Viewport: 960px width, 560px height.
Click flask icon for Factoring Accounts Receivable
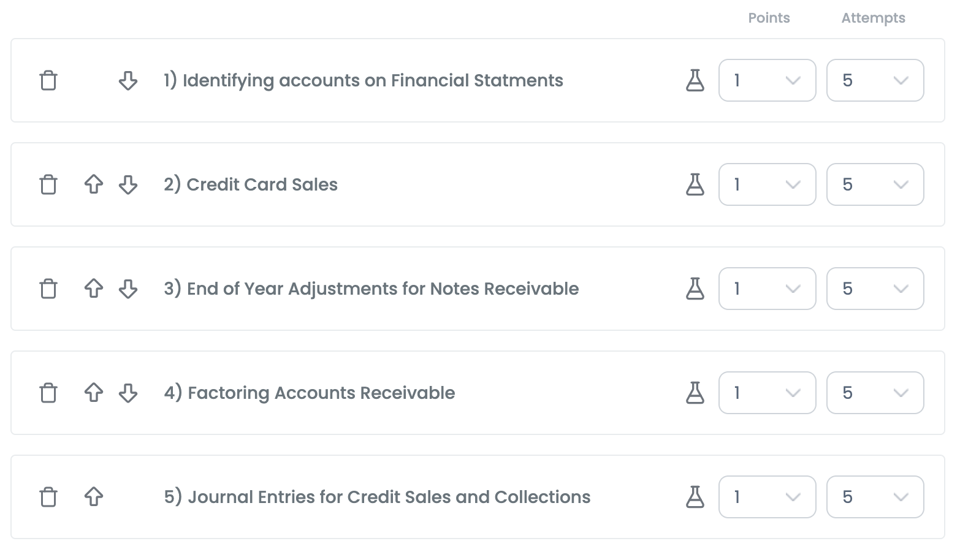pyautogui.click(x=695, y=393)
